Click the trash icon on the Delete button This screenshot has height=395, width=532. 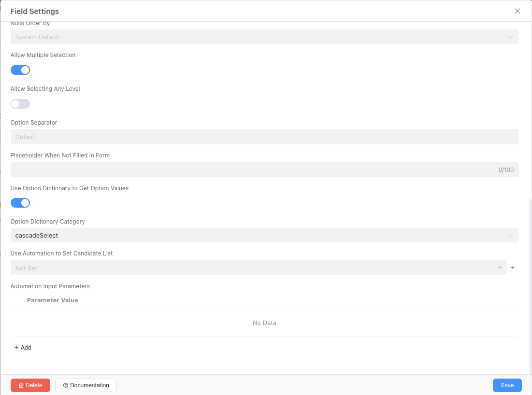(x=21, y=385)
